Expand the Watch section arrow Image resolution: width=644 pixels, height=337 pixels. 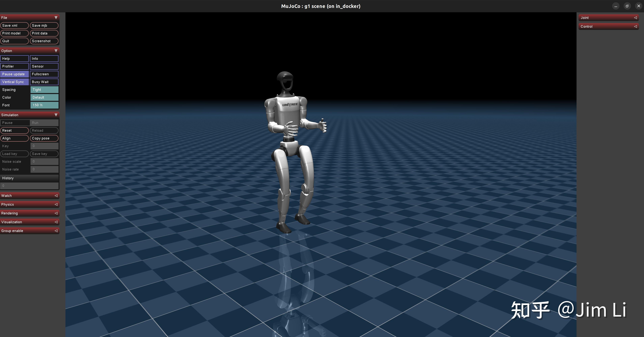click(x=56, y=196)
